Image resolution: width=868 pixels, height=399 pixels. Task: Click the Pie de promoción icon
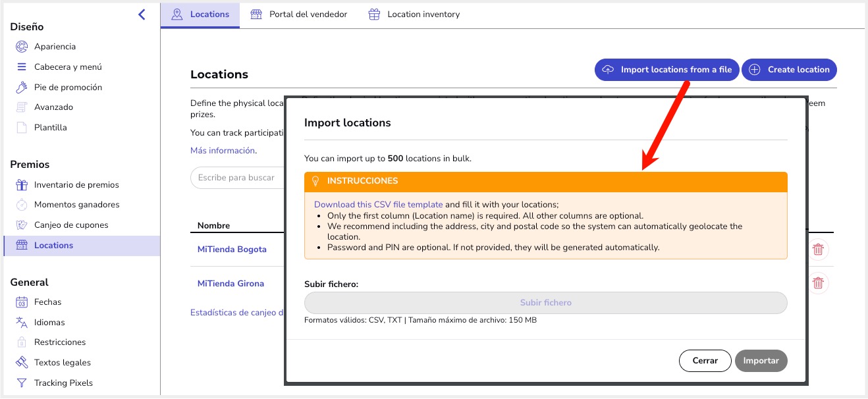22,87
